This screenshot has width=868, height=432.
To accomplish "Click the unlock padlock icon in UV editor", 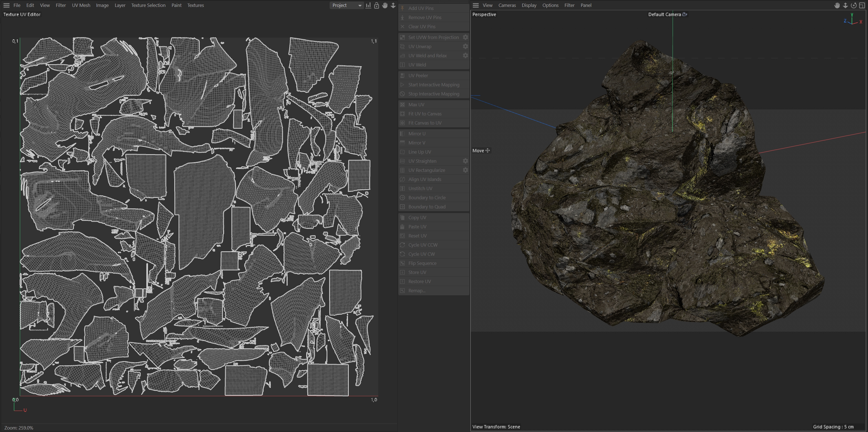I will (376, 5).
